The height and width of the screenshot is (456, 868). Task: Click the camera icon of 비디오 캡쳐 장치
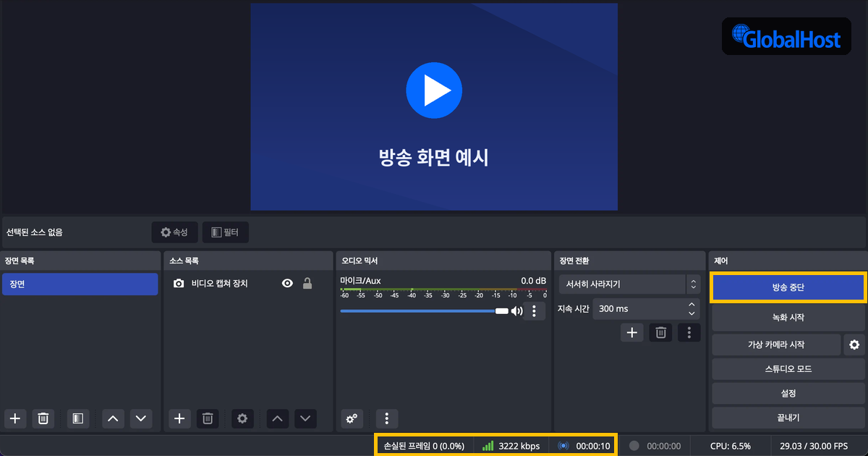pos(179,284)
